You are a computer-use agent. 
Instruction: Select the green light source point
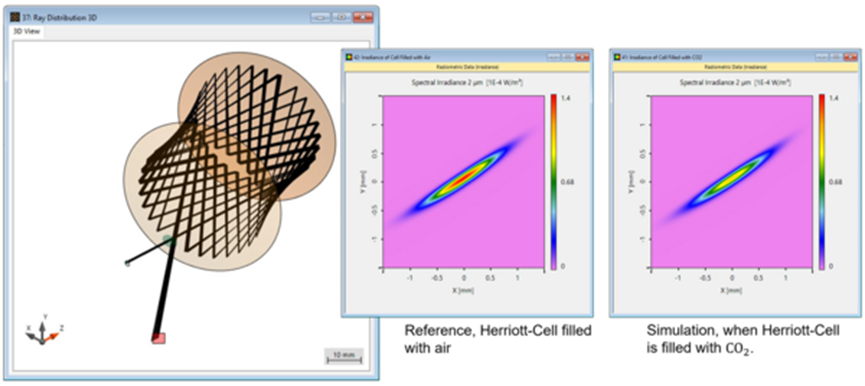[127, 264]
